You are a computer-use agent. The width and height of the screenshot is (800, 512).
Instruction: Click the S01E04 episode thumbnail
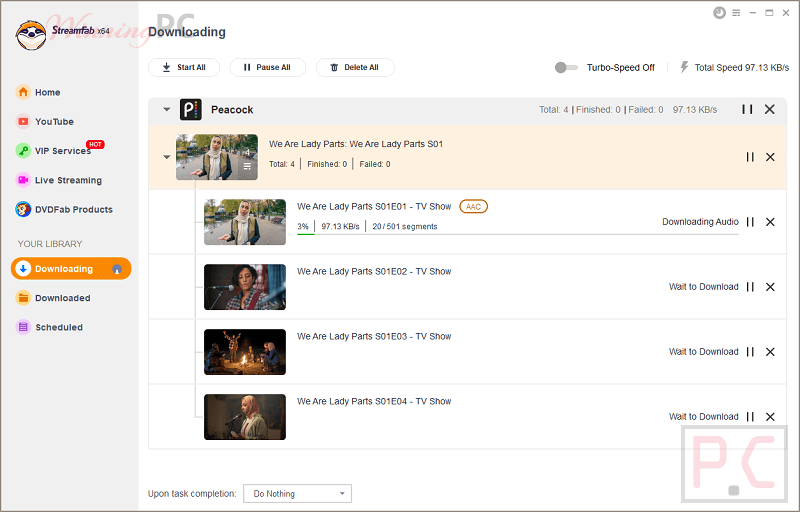tap(245, 417)
